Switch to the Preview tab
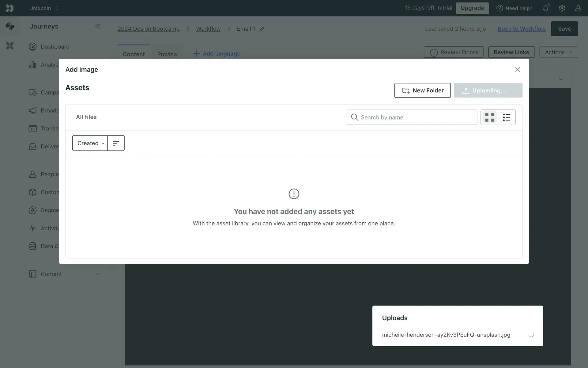The height and width of the screenshot is (368, 588). tap(167, 54)
